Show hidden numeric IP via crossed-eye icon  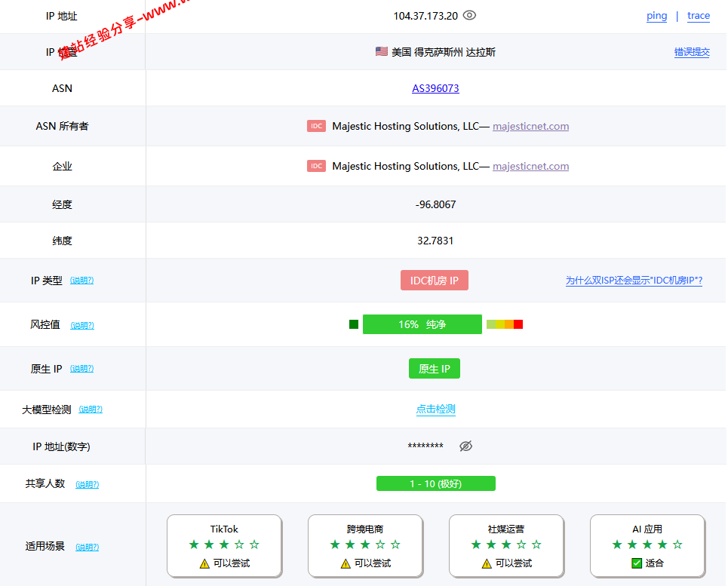coord(465,446)
